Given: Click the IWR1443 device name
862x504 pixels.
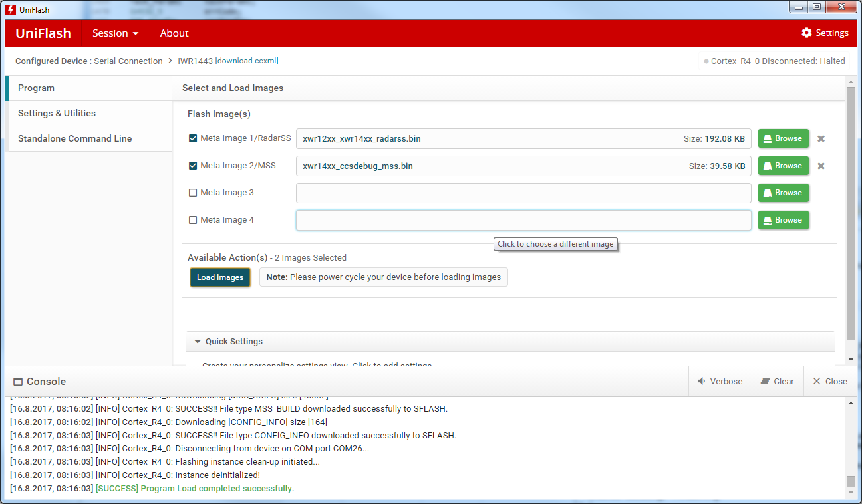Looking at the screenshot, I should [x=195, y=61].
